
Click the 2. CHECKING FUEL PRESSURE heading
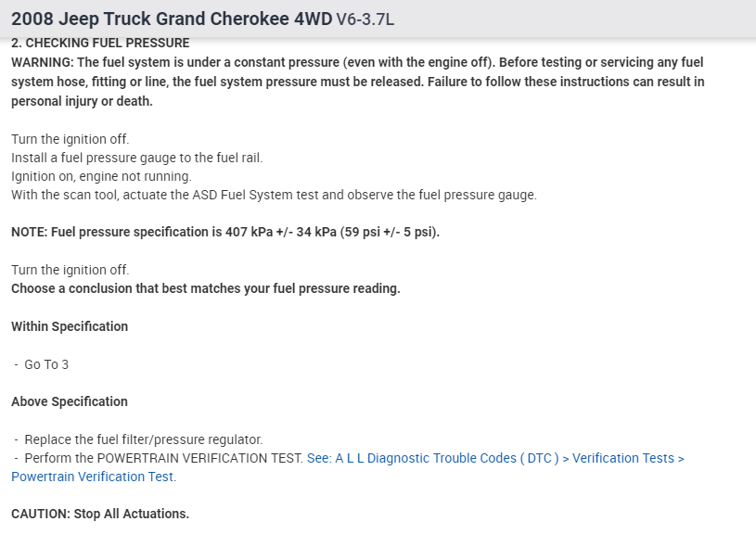pos(100,43)
